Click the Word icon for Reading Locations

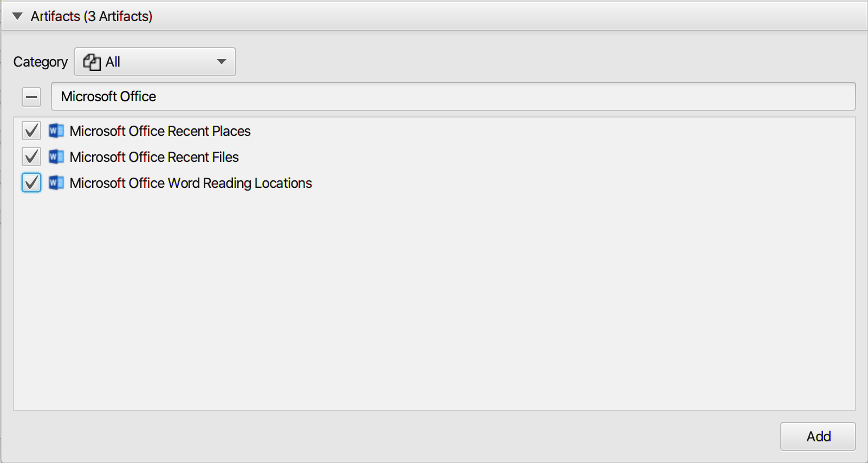tap(56, 183)
